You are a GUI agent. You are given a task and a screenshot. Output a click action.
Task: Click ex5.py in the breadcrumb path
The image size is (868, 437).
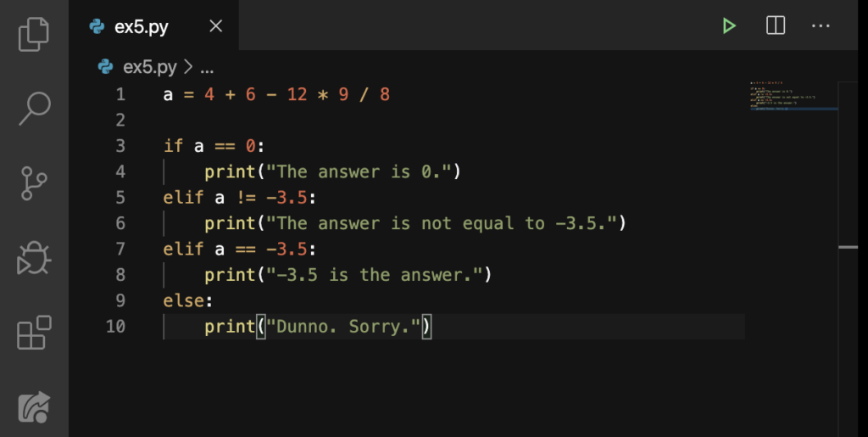[x=149, y=67]
